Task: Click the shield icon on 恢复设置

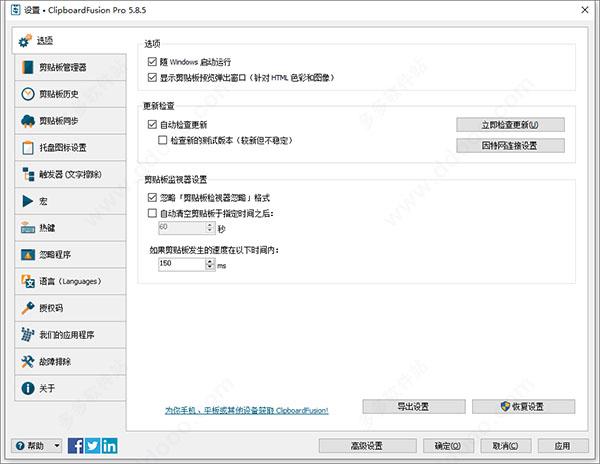Action: tap(505, 406)
